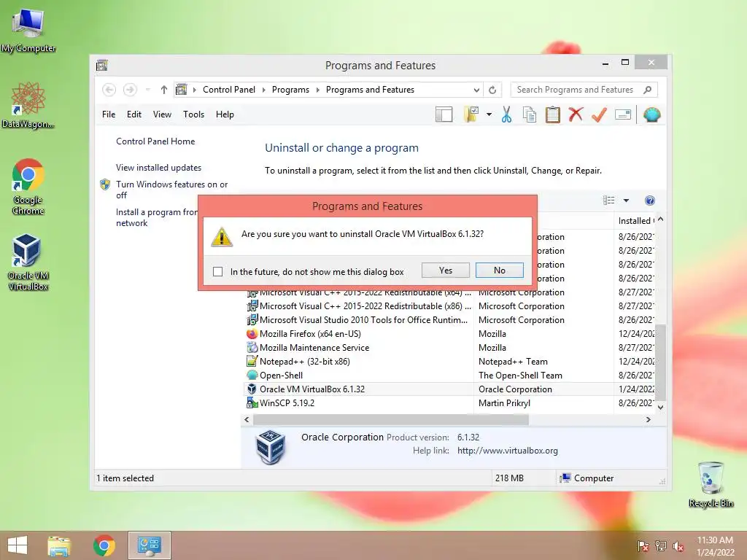Click the horizontal scrollbar thumb in program list
Screen dimensions: 747x560
click(391, 419)
